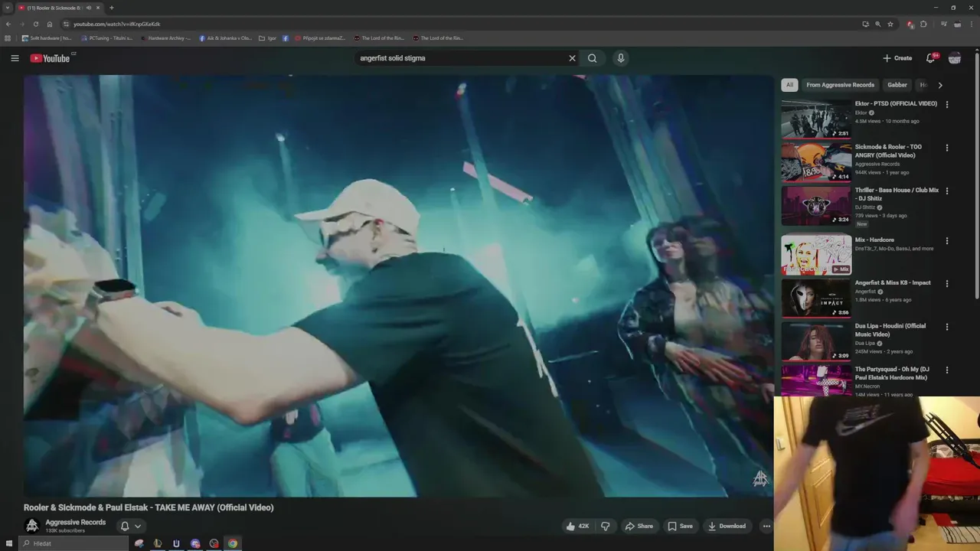The height and width of the screenshot is (551, 980).
Task: Open options menu for The Partysquad video
Action: [x=947, y=370]
